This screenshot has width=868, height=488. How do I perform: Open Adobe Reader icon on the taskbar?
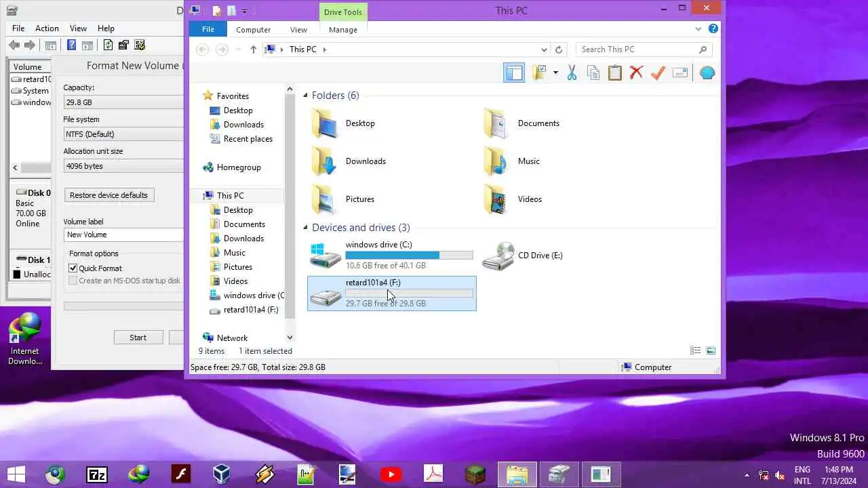click(433, 474)
